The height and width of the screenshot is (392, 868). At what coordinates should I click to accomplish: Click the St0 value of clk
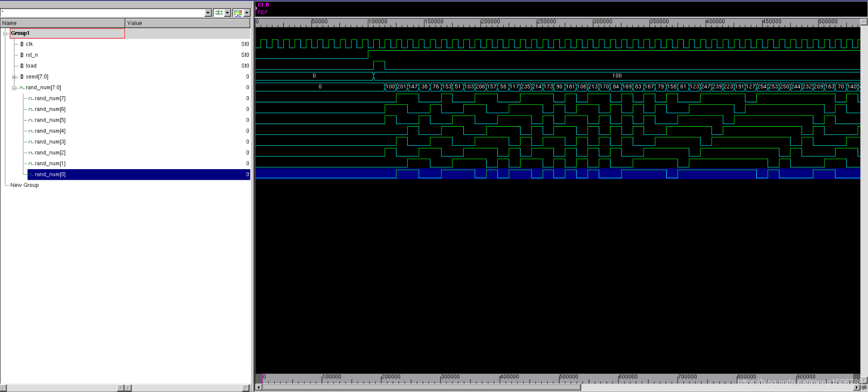[x=245, y=44]
